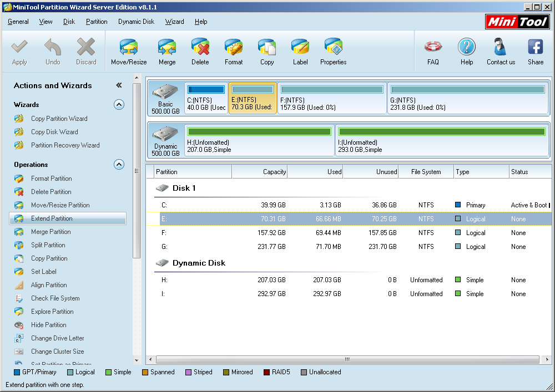The image size is (555, 392).
Task: Collapse the Wizards section
Action: (119, 104)
